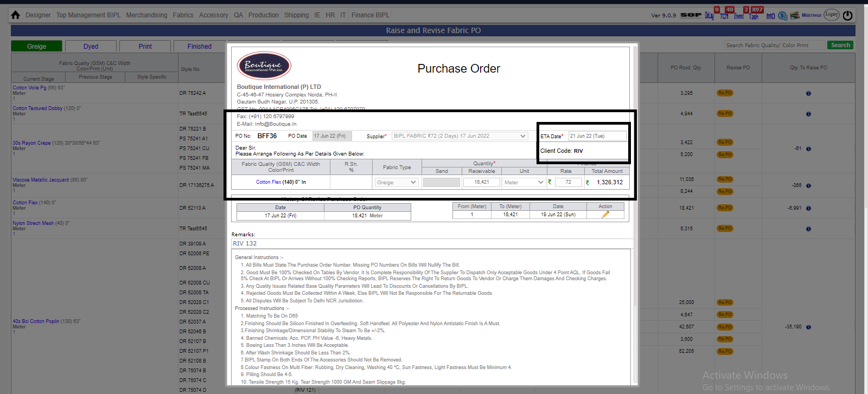Open the 30s Rayon Crepe link
This screenshot has height=394, width=868.
[x=31, y=143]
